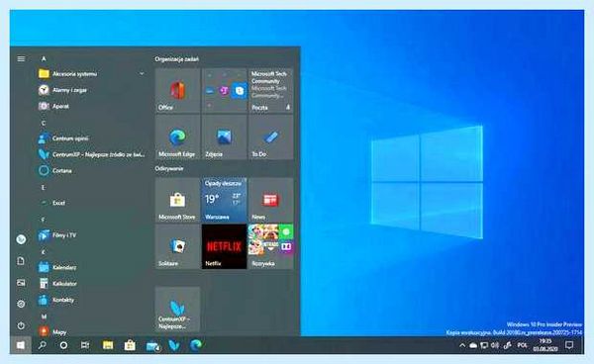Open the To Do tile
This screenshot has width=594, height=364.
pos(271,136)
